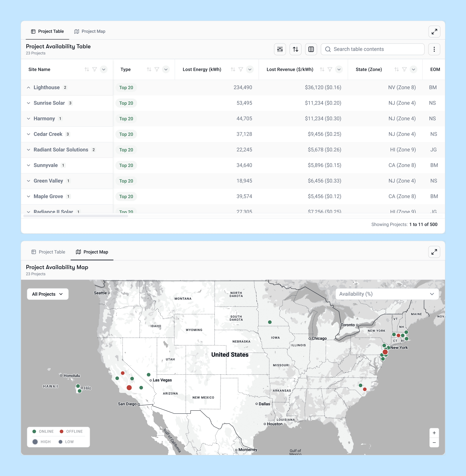Open the Availability (%) dropdown
The image size is (466, 476).
coord(387,294)
